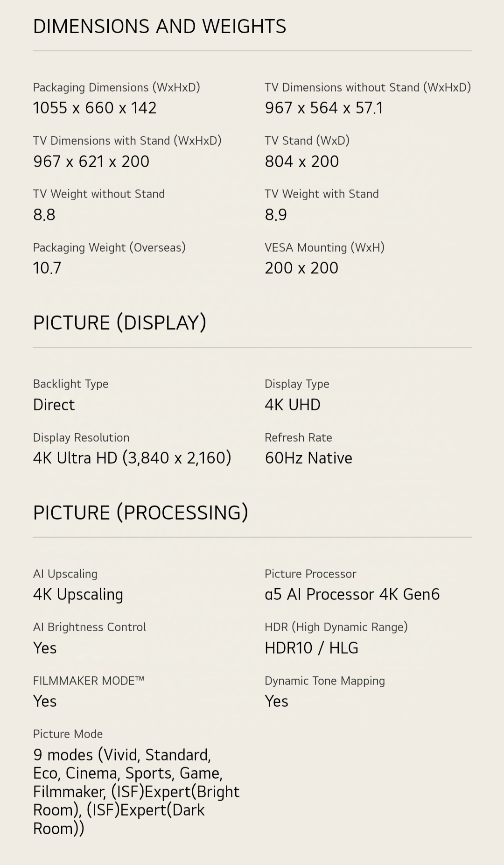The width and height of the screenshot is (504, 865).
Task: Click the TV Stand value 804 x 200
Action: [x=302, y=162]
